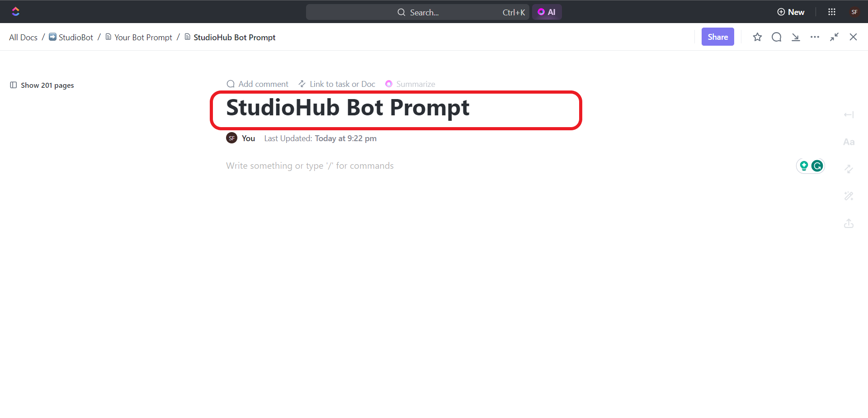Open Your Bot Prompt breadcrumb
The height and width of the screenshot is (418, 868).
tap(139, 38)
